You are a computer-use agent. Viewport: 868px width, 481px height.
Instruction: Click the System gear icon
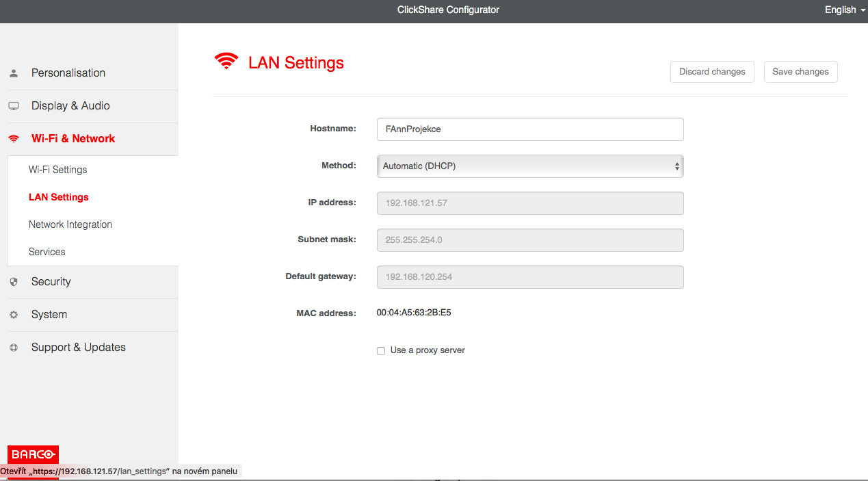(14, 315)
